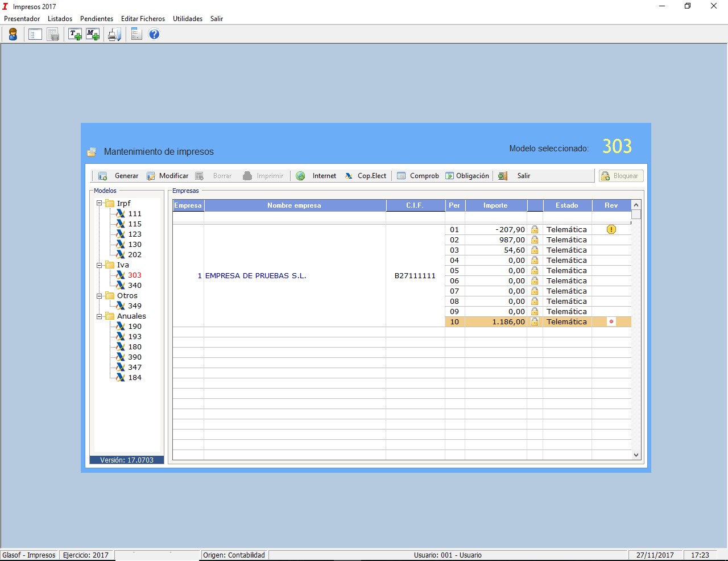
Task: Open the Listados menu
Action: pos(60,19)
